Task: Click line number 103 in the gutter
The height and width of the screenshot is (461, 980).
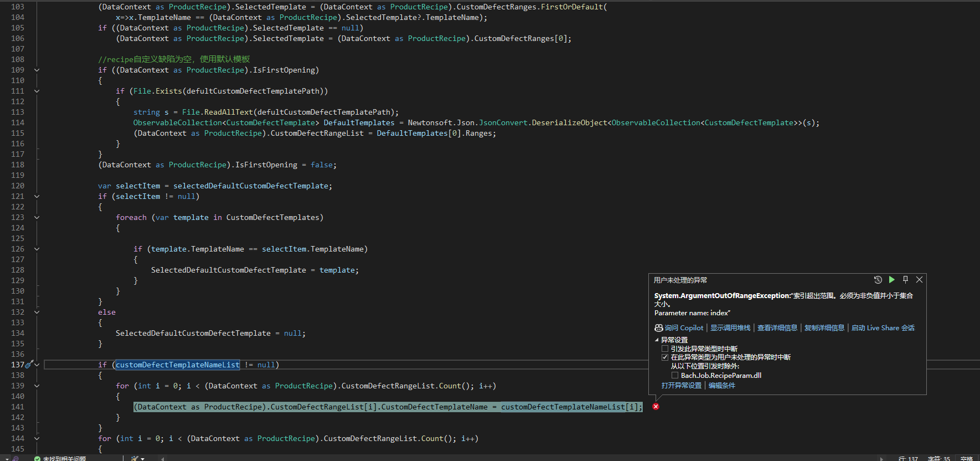Action: [x=18, y=7]
